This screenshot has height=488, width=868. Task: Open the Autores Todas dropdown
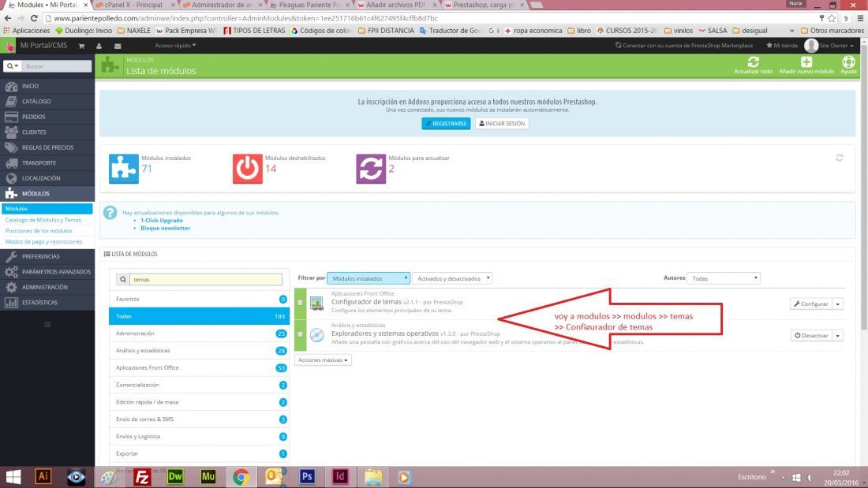coord(723,278)
